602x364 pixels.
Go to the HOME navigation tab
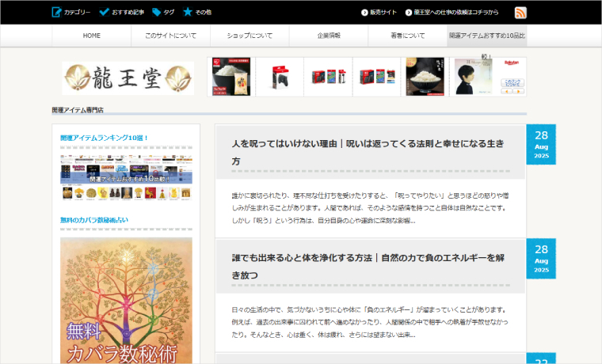point(92,36)
